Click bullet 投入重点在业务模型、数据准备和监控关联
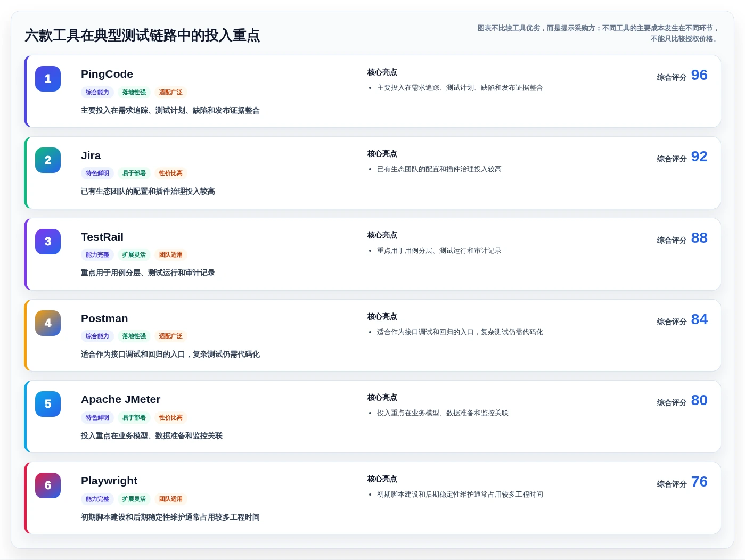This screenshot has height=560, width=745. click(443, 413)
